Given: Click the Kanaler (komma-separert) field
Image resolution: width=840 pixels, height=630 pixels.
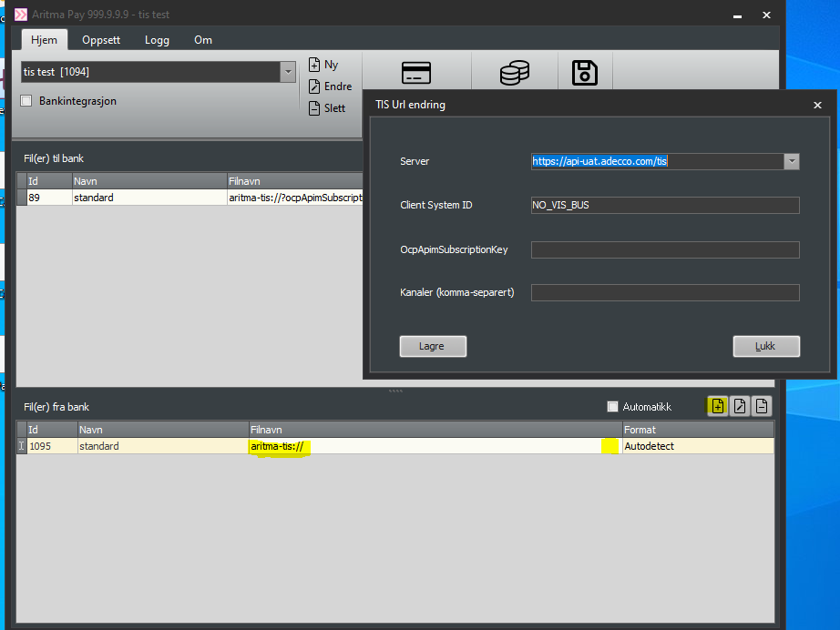Looking at the screenshot, I should pyautogui.click(x=665, y=293).
